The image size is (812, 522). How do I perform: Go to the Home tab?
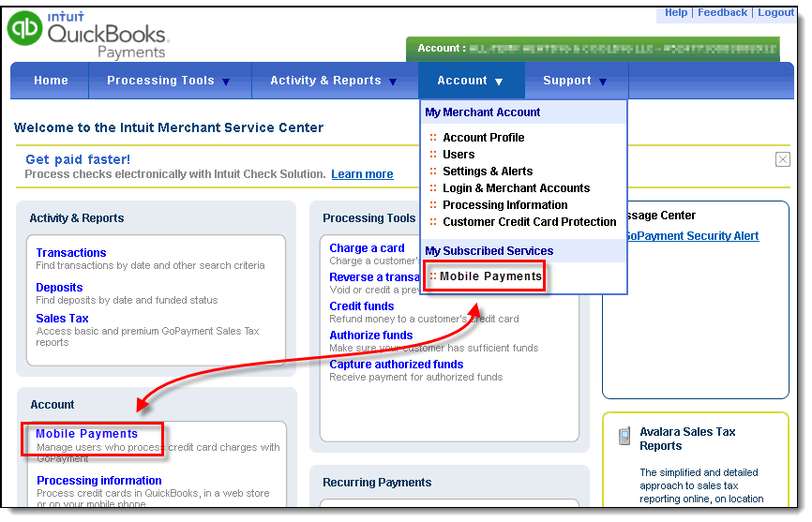pyautogui.click(x=51, y=81)
